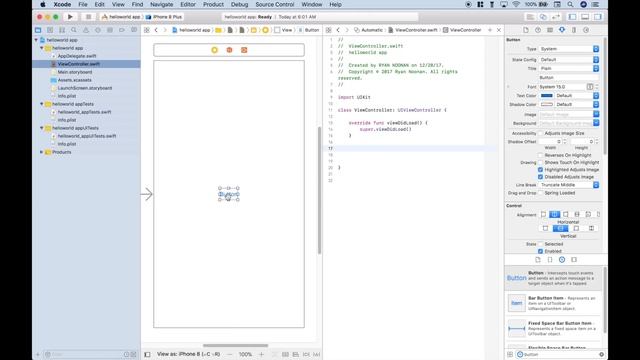Open the Debug menu
This screenshot has height=360, width=640.
click(x=240, y=4)
